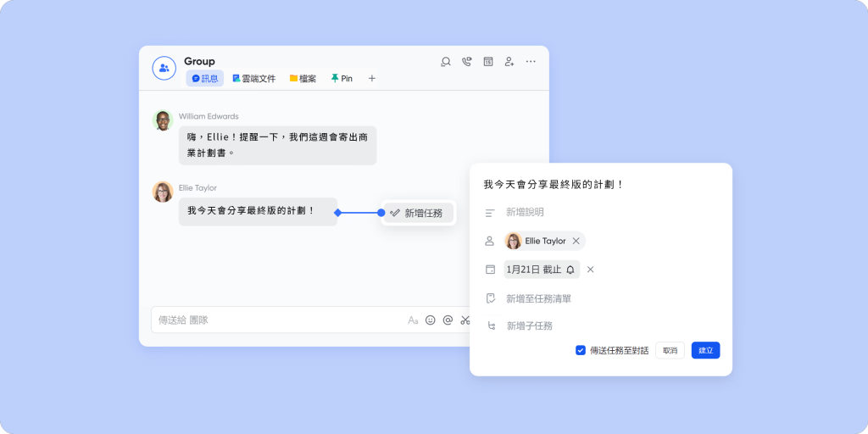Click the description lines icon

490,213
